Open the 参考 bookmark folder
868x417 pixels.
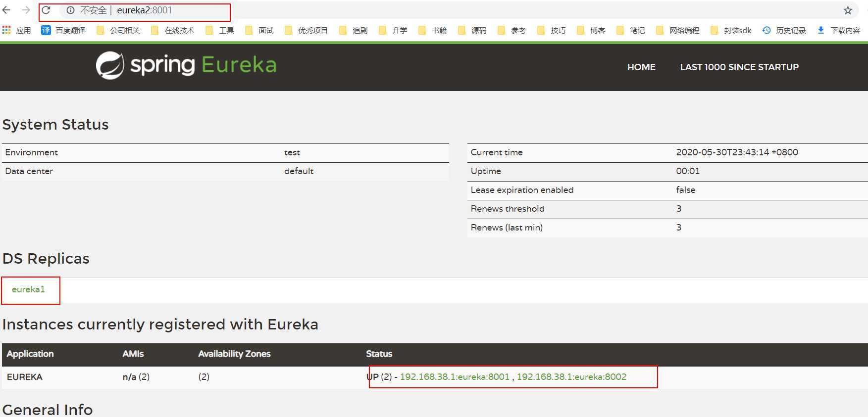(x=511, y=30)
